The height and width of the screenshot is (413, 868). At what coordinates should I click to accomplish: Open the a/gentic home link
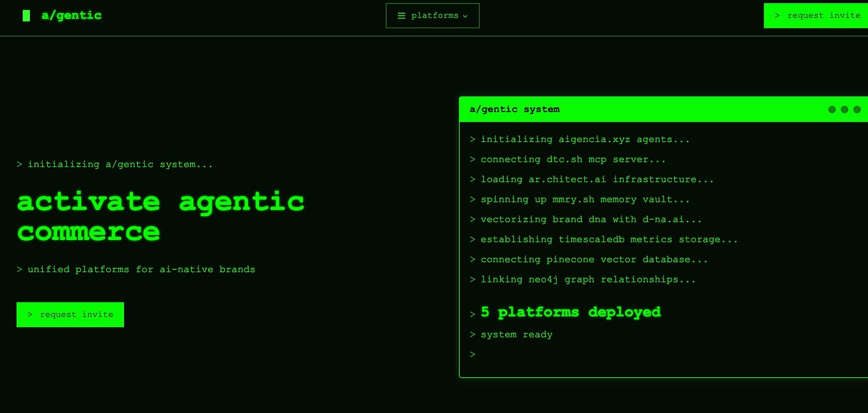[x=72, y=16]
